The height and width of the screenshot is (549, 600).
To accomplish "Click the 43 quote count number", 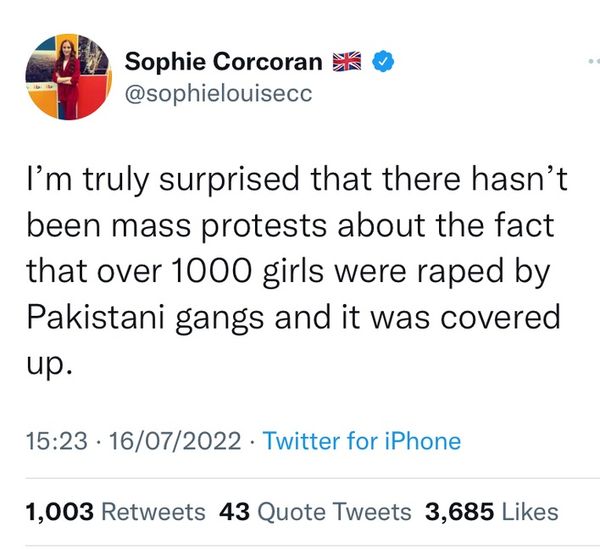I will coord(234,512).
